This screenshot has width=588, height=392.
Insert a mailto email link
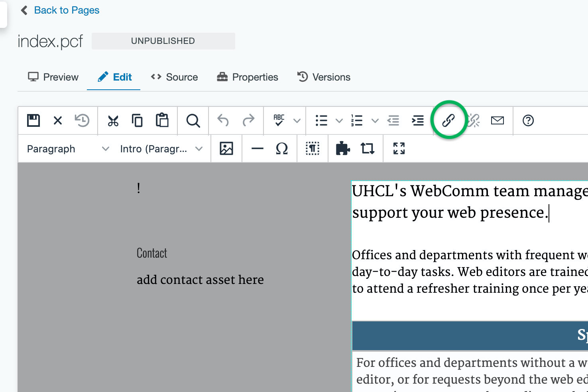(x=497, y=120)
